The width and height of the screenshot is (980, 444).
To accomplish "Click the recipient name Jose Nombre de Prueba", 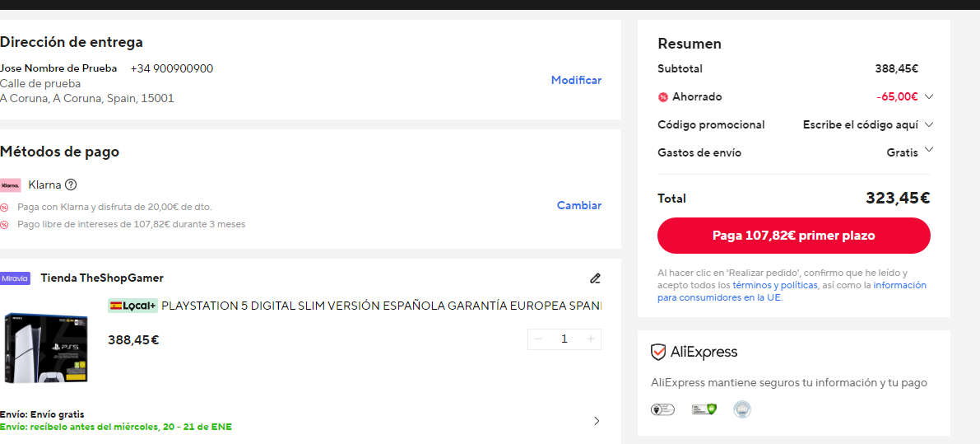I will pos(58,68).
